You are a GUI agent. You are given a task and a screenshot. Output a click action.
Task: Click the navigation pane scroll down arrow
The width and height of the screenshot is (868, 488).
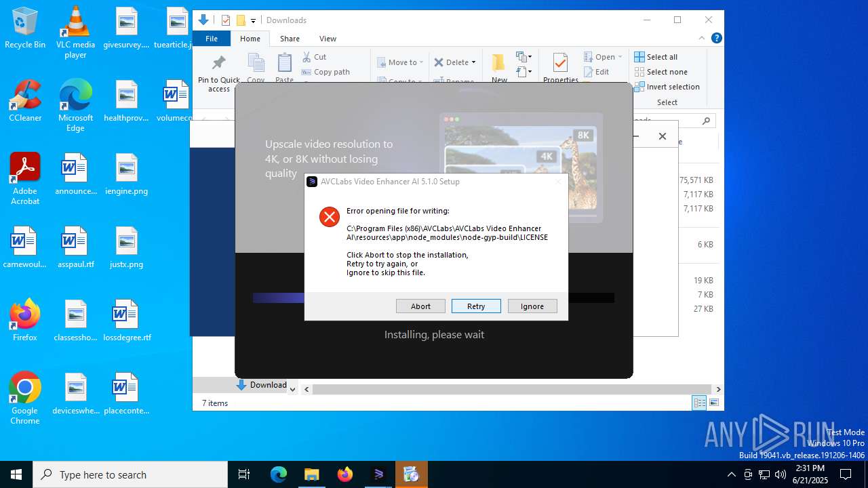293,389
